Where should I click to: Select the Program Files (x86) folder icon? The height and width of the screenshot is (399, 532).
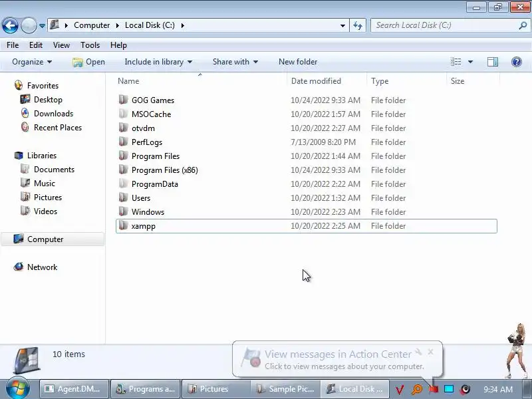[124, 170]
